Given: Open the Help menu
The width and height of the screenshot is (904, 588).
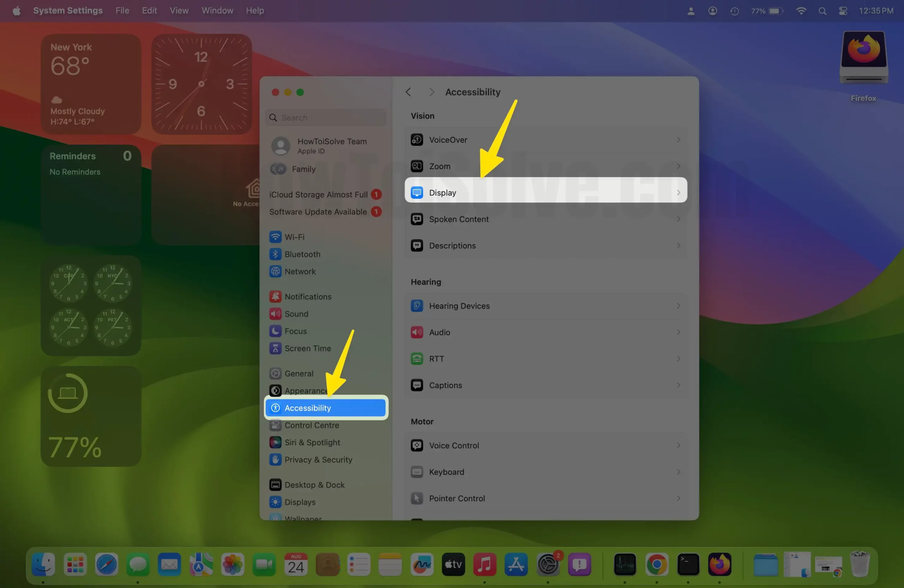Looking at the screenshot, I should pos(255,11).
